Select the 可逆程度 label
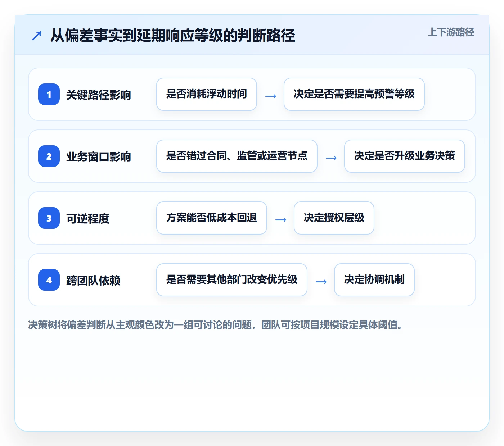This screenshot has height=446, width=504. coord(88,219)
